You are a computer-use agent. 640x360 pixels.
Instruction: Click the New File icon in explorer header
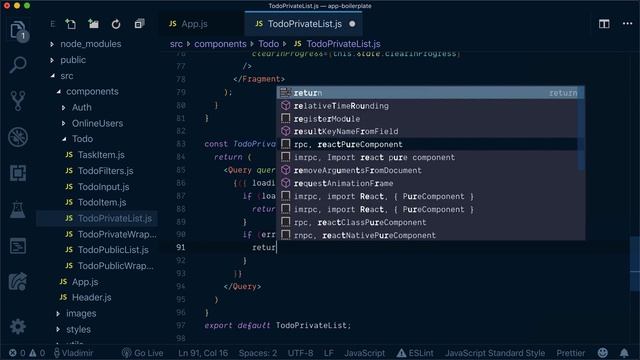tap(71, 24)
